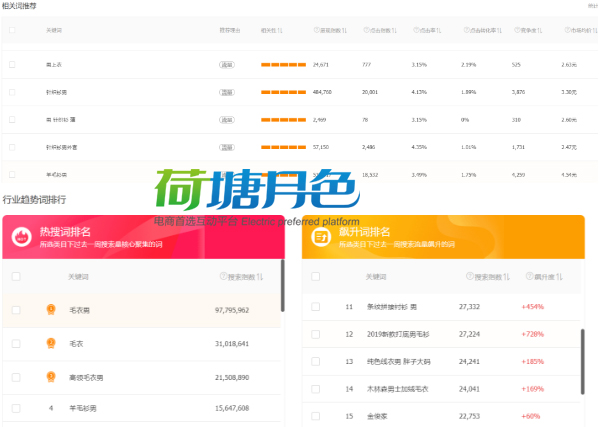Check the box for the row showing 484,760
Screen dimensions: 602x427
coord(12,92)
